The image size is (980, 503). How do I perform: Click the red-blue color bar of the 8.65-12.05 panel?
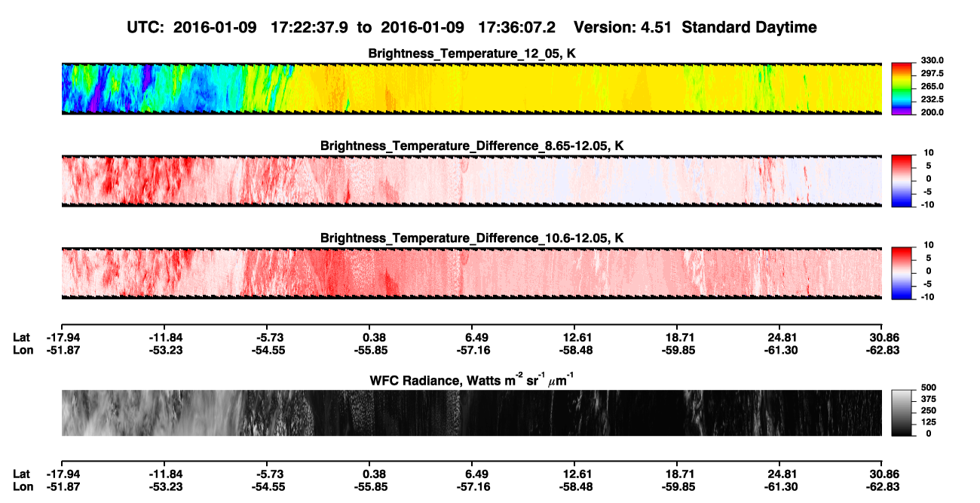[x=902, y=180]
